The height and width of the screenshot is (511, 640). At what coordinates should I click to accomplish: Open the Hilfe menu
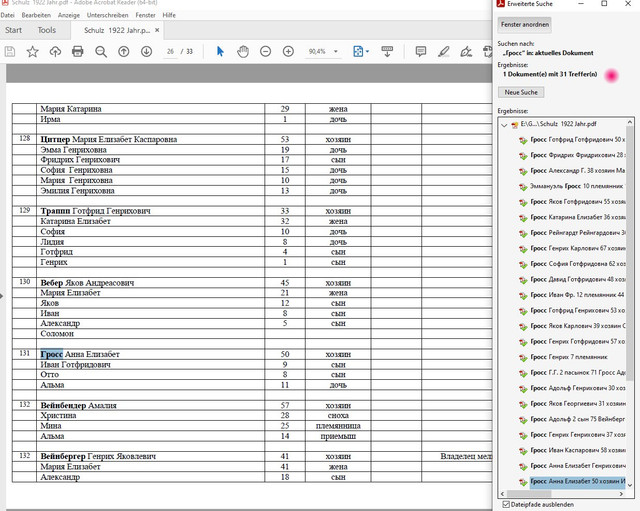169,15
